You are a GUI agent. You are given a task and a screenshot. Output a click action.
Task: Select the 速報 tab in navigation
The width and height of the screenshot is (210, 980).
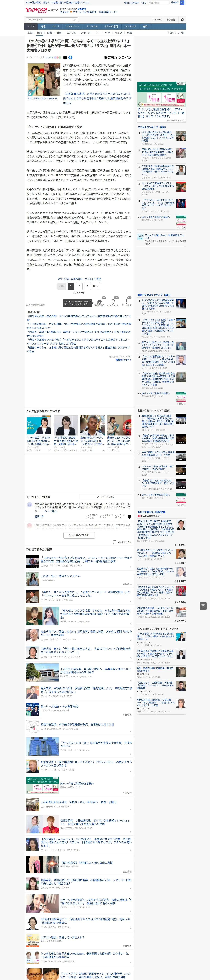tap(43, 27)
